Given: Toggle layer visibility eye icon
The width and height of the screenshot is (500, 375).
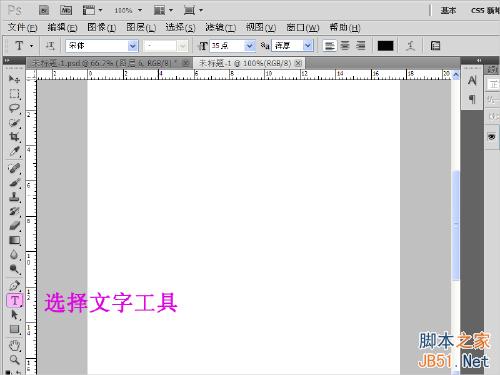Looking at the screenshot, I should coord(492,137).
